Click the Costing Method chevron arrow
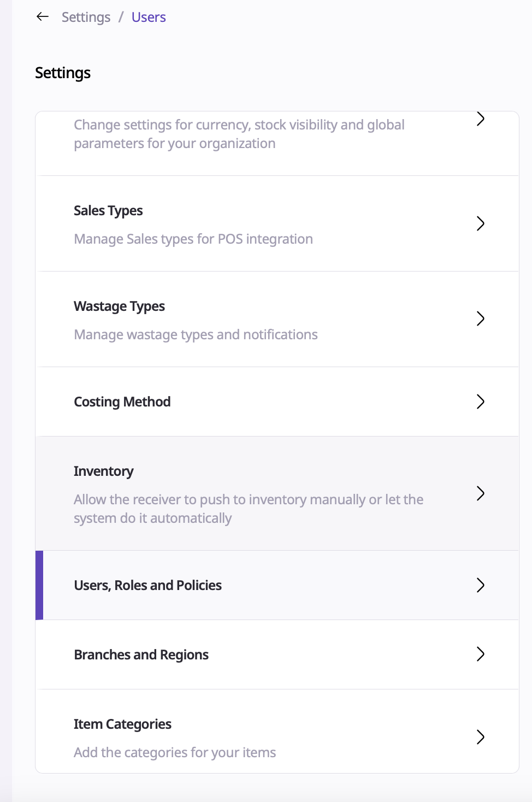Viewport: 532px width, 802px height. (481, 402)
